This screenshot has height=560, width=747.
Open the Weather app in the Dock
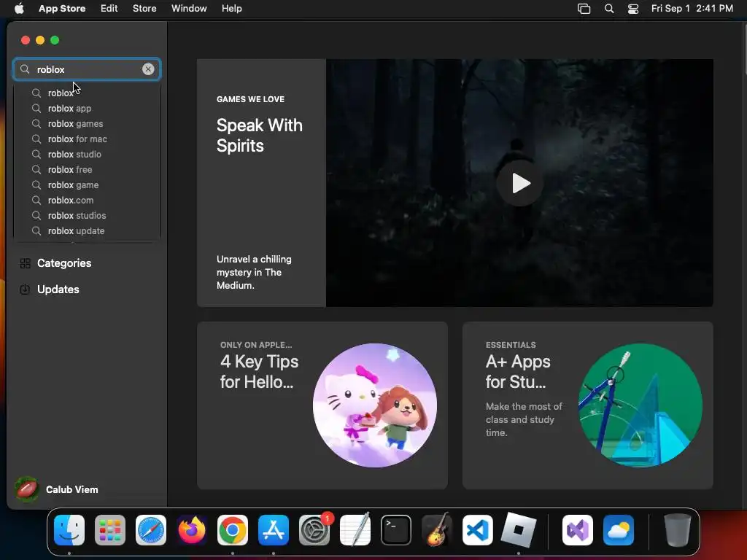[619, 529]
